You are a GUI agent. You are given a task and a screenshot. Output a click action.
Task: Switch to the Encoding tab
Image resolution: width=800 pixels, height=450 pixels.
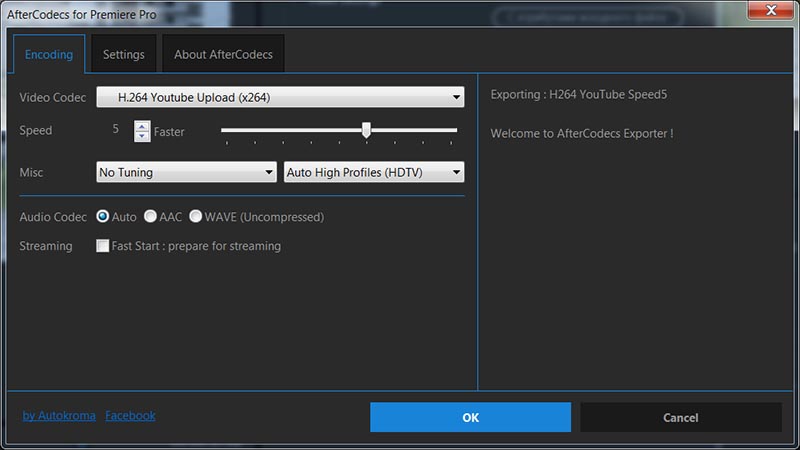(x=49, y=54)
